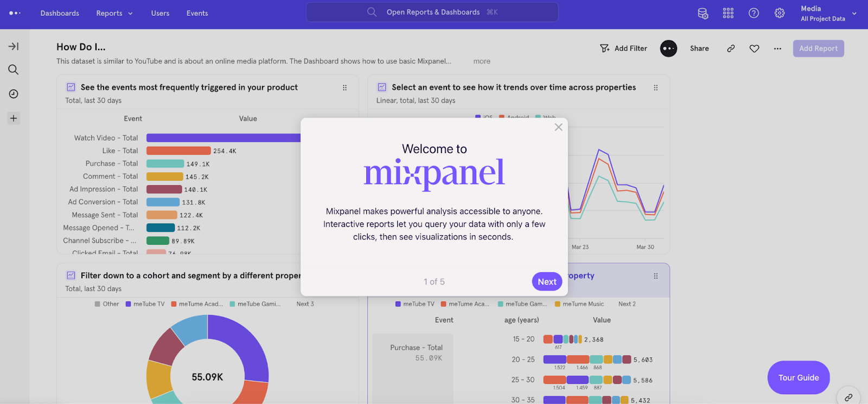Show next legend items with Next 3
The height and width of the screenshot is (404, 868).
click(x=305, y=304)
